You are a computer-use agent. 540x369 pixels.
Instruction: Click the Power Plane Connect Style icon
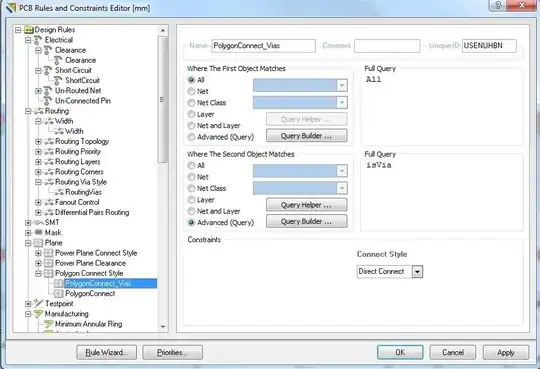click(x=49, y=253)
